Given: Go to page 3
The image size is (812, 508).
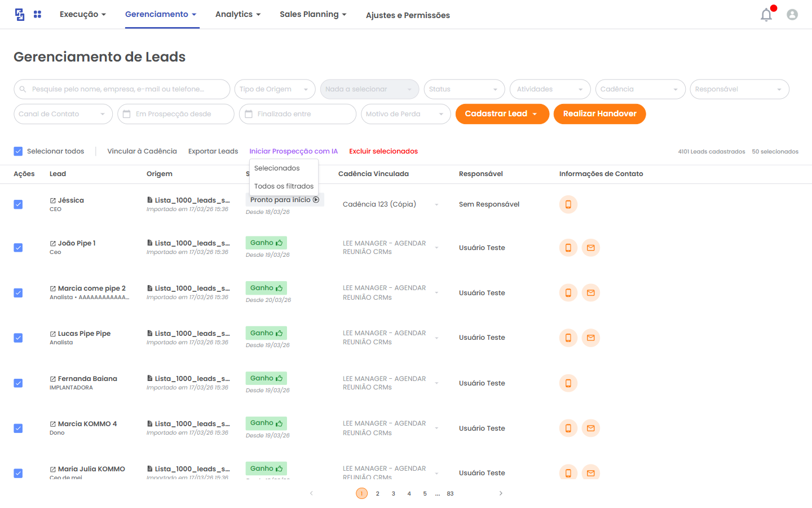Looking at the screenshot, I should point(394,494).
